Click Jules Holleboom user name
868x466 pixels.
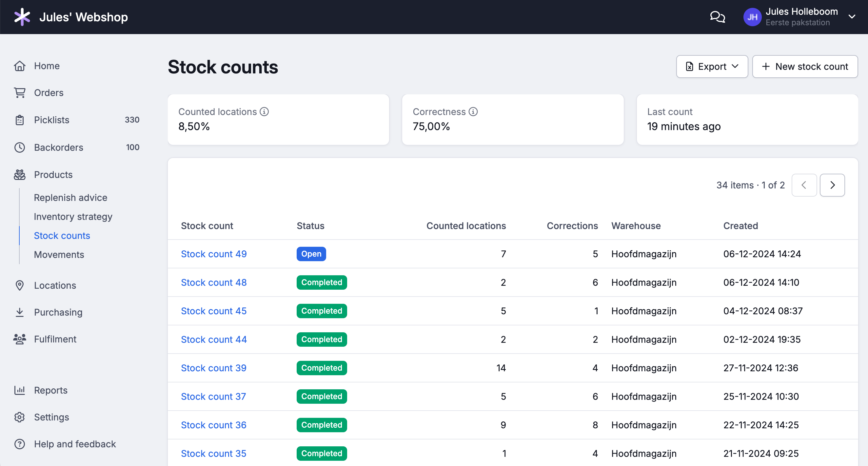pyautogui.click(x=801, y=11)
